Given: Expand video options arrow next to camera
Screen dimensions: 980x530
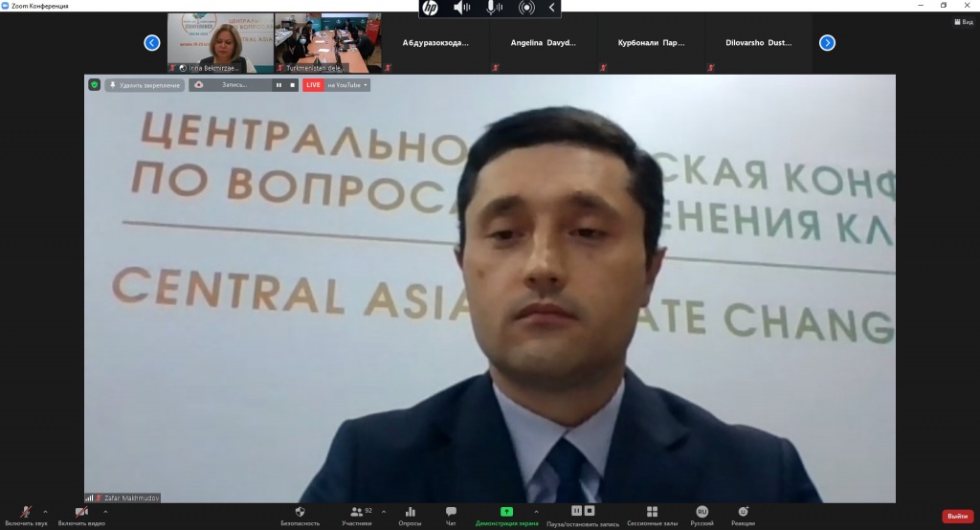Looking at the screenshot, I should pyautogui.click(x=104, y=512).
